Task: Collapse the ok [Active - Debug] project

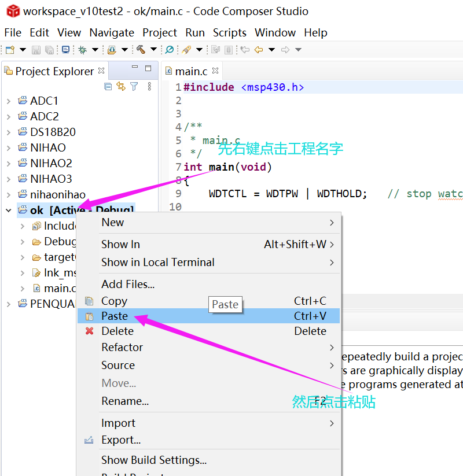Action: pyautogui.click(x=8, y=210)
